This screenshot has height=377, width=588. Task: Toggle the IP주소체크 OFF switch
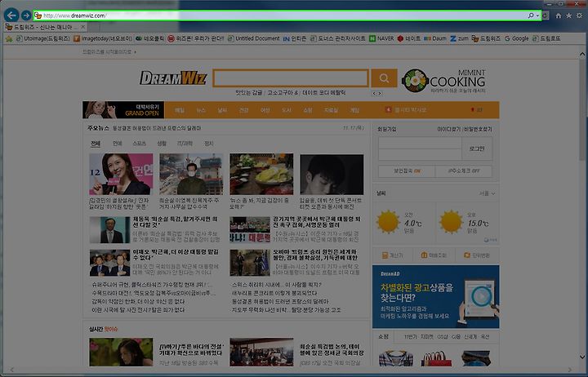464,171
